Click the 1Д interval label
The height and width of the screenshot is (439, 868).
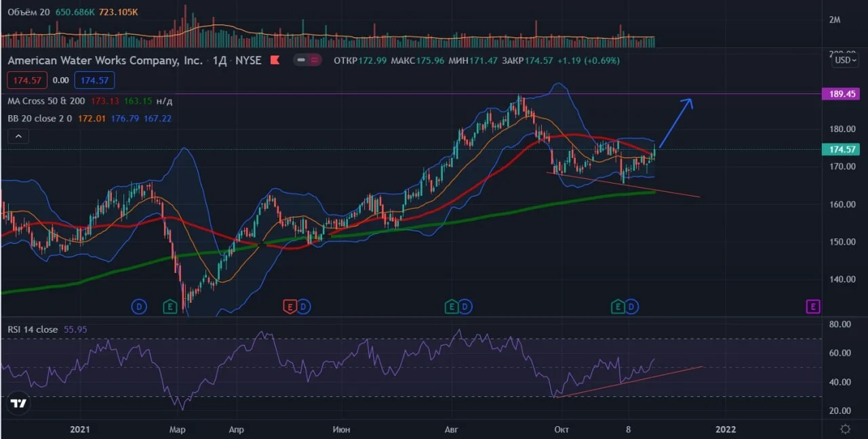(x=219, y=60)
